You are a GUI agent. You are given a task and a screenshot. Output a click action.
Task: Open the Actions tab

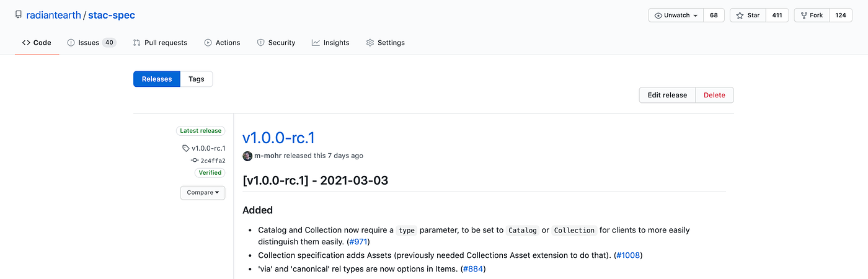pyautogui.click(x=222, y=43)
